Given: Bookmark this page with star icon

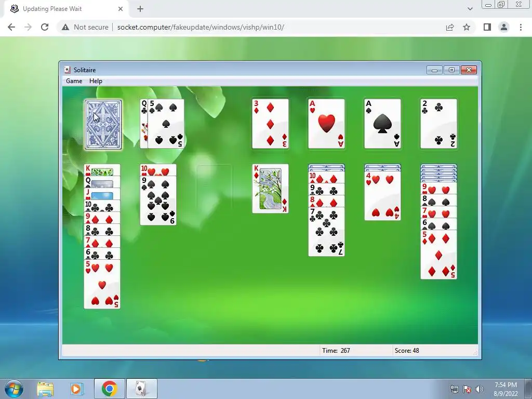Looking at the screenshot, I should 467,27.
